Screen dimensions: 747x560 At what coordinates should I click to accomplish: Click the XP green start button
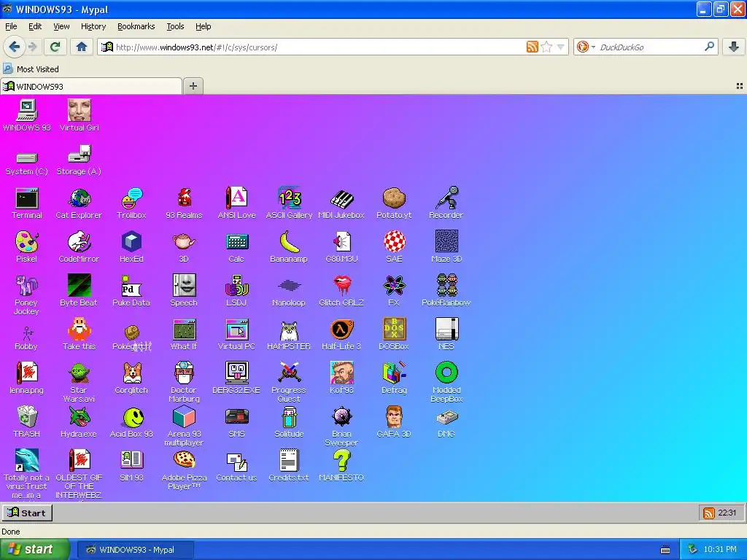tap(35, 550)
